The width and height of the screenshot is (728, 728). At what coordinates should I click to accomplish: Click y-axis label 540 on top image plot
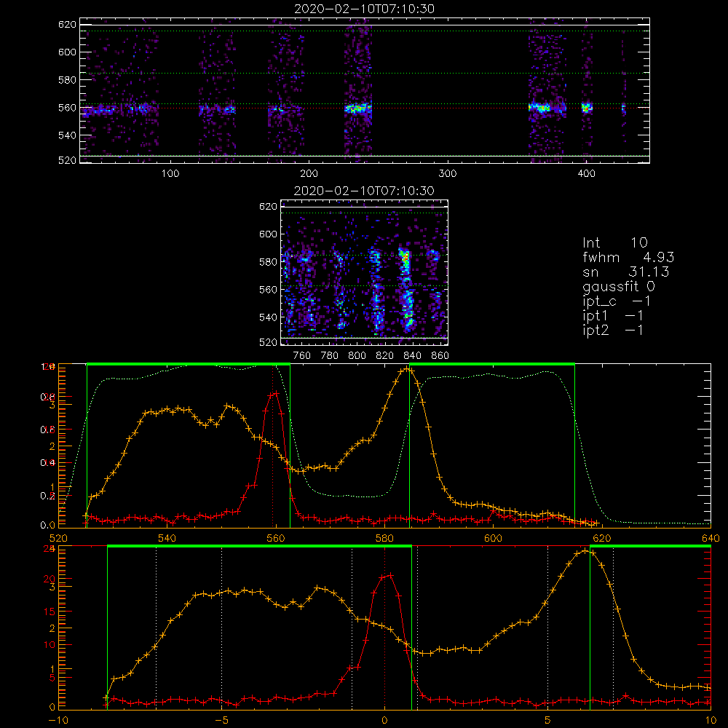click(x=67, y=135)
